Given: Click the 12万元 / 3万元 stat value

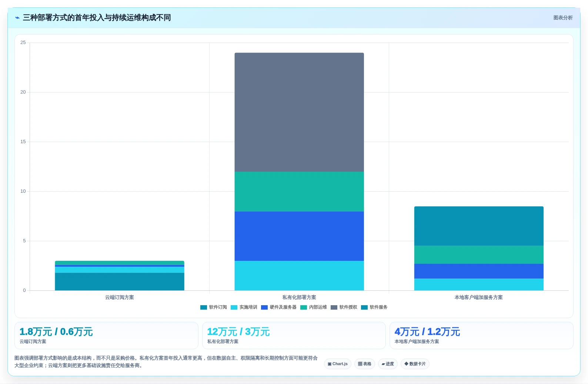Looking at the screenshot, I should [238, 332].
